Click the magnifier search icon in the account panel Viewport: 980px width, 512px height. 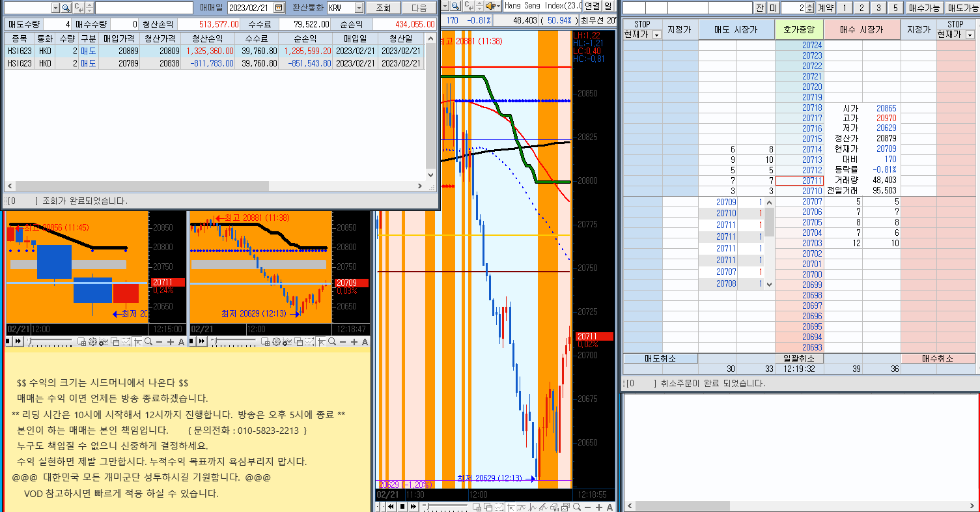pyautogui.click(x=66, y=8)
